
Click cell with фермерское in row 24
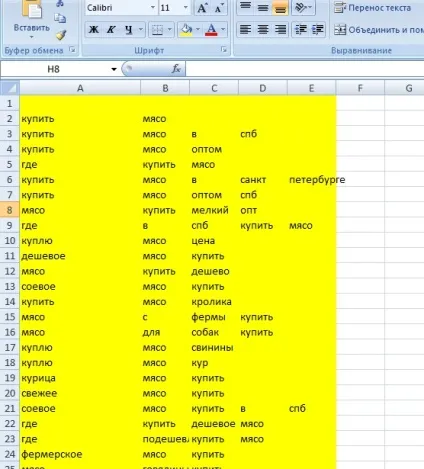pyautogui.click(x=80, y=454)
